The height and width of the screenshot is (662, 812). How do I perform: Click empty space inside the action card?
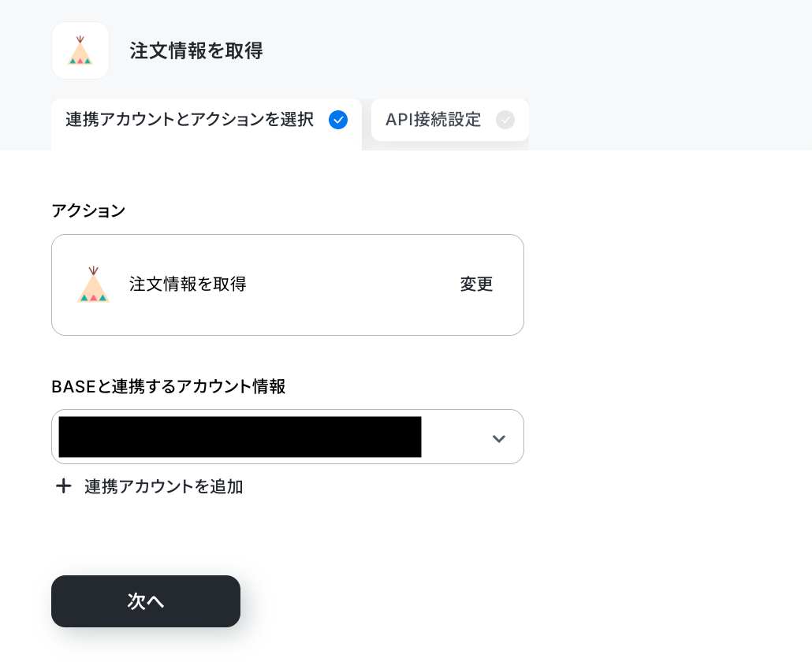click(352, 285)
